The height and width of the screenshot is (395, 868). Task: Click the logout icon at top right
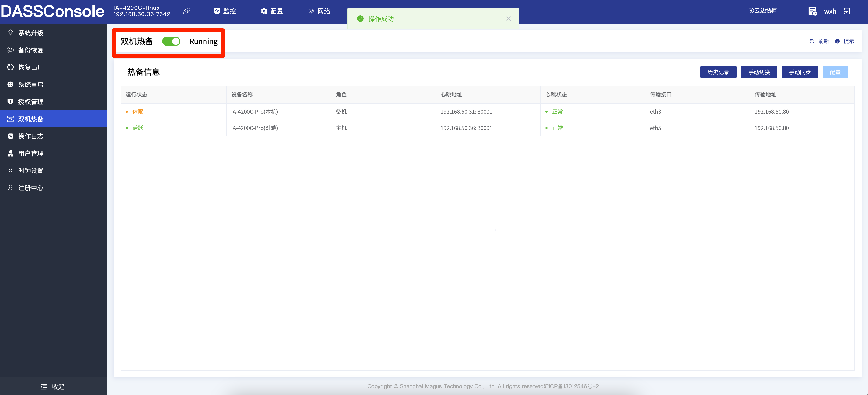click(x=847, y=11)
